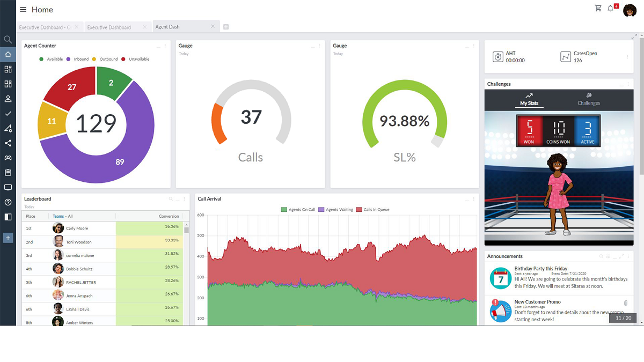Open the share icon in sidebar
The width and height of the screenshot is (644, 362).
click(8, 143)
